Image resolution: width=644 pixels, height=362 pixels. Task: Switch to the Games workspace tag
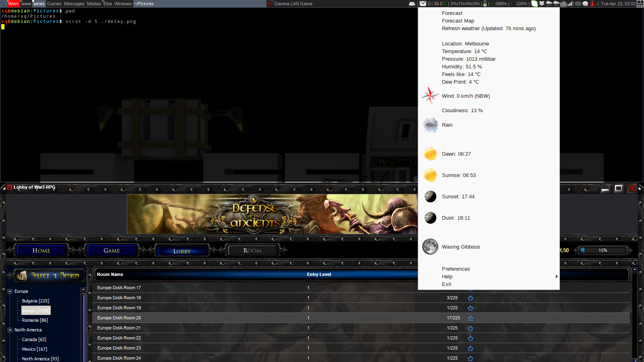[x=54, y=4]
